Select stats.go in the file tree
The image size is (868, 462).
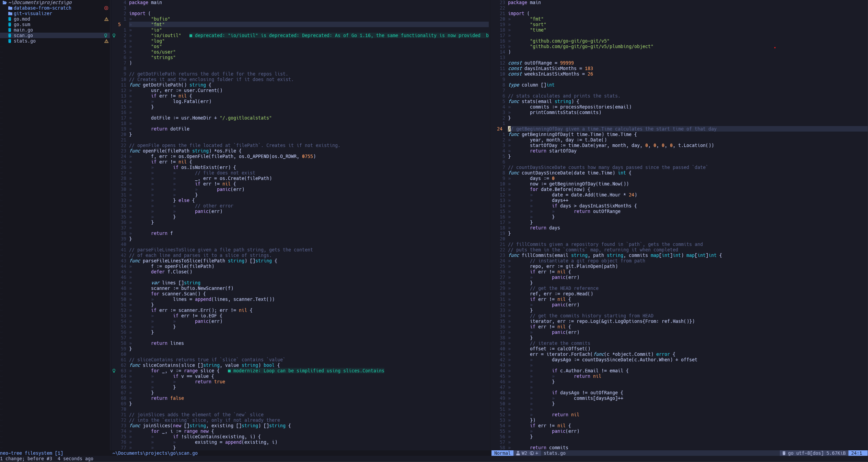(x=24, y=41)
